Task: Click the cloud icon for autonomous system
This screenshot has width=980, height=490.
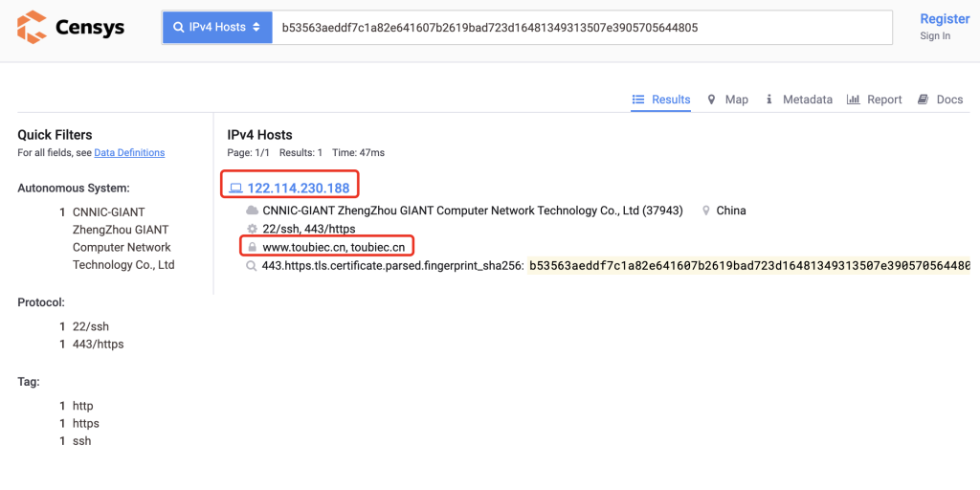Action: (x=253, y=211)
